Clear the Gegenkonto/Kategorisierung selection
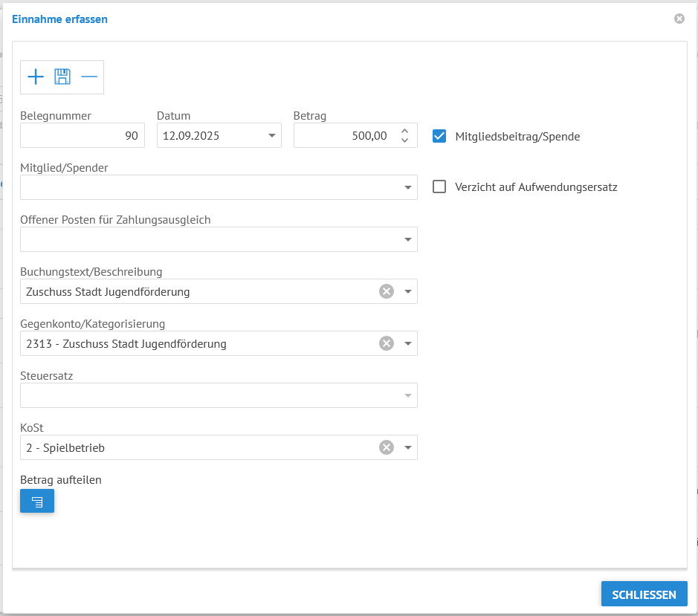 (x=386, y=343)
